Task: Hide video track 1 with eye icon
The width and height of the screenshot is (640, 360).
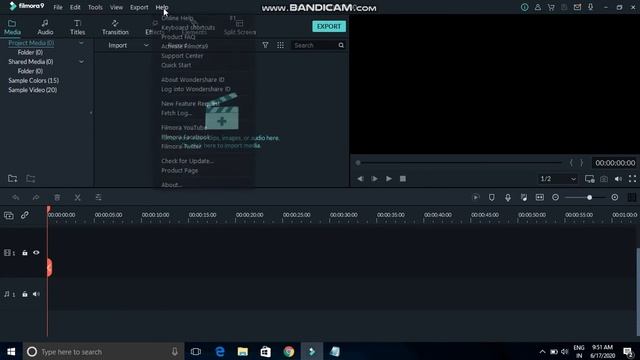Action: (36, 253)
